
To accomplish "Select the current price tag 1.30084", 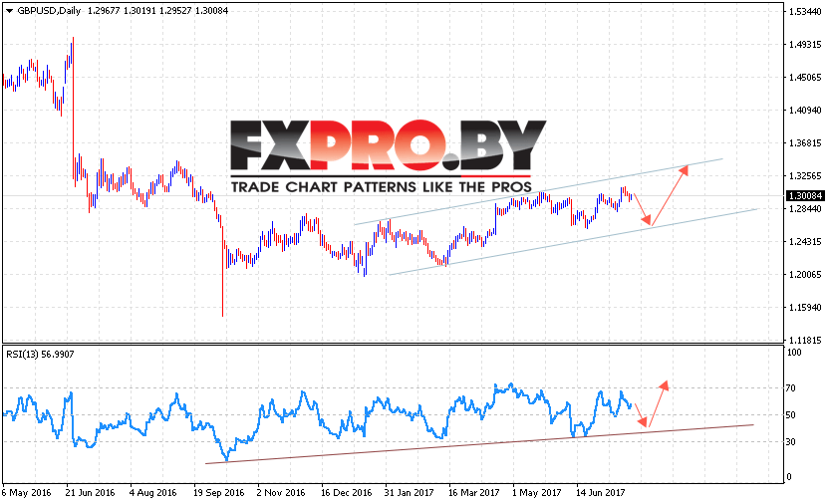I will point(804,196).
